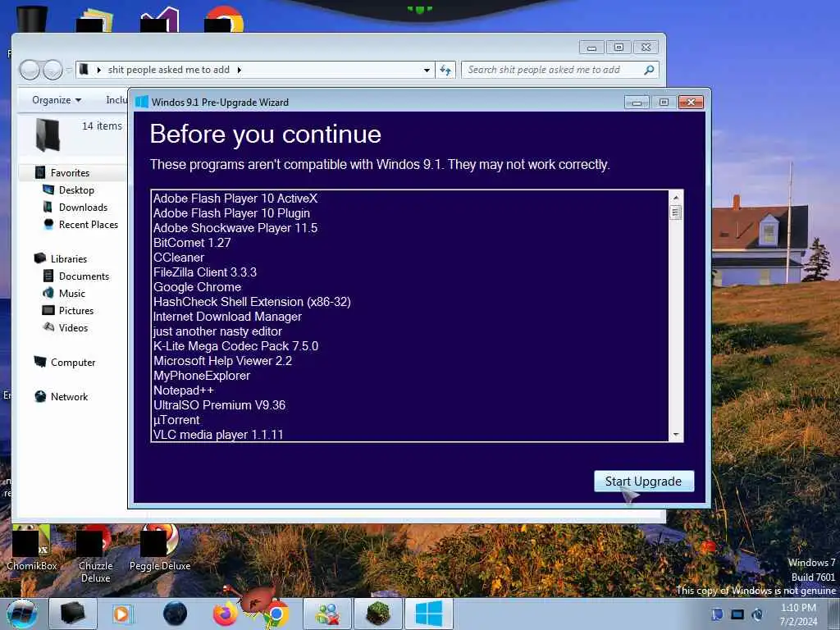Click 'shit people asked me to add' breadcrumb

(x=169, y=70)
